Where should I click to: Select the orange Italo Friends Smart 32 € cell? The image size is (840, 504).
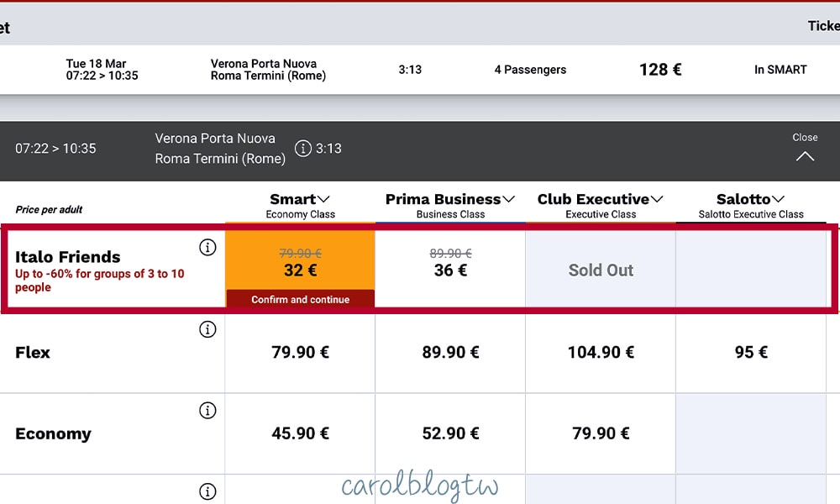point(301,261)
